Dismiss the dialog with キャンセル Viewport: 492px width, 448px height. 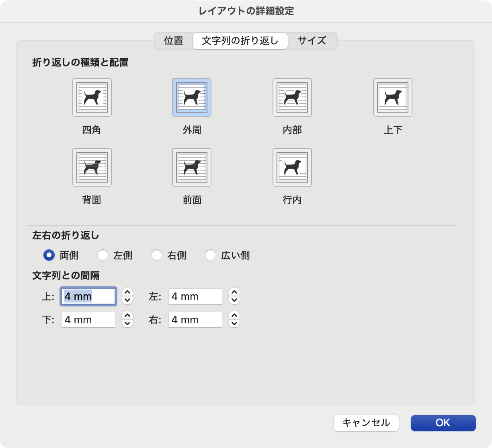point(366,423)
